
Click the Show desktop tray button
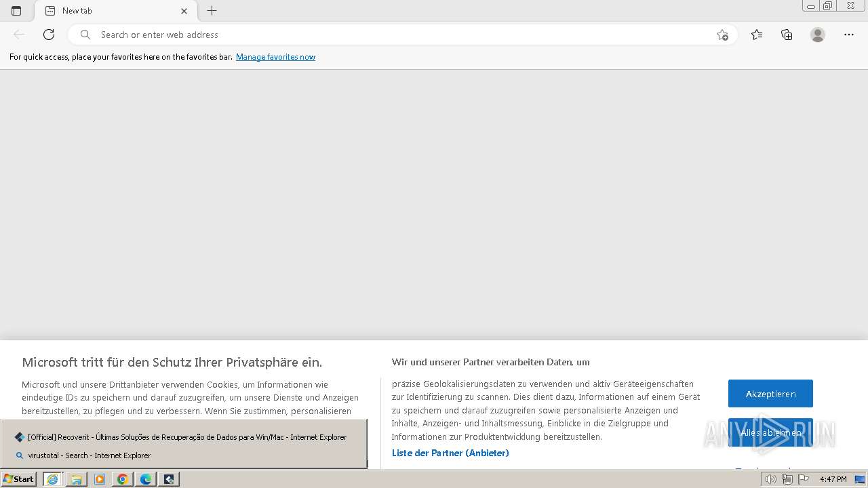[x=860, y=479]
